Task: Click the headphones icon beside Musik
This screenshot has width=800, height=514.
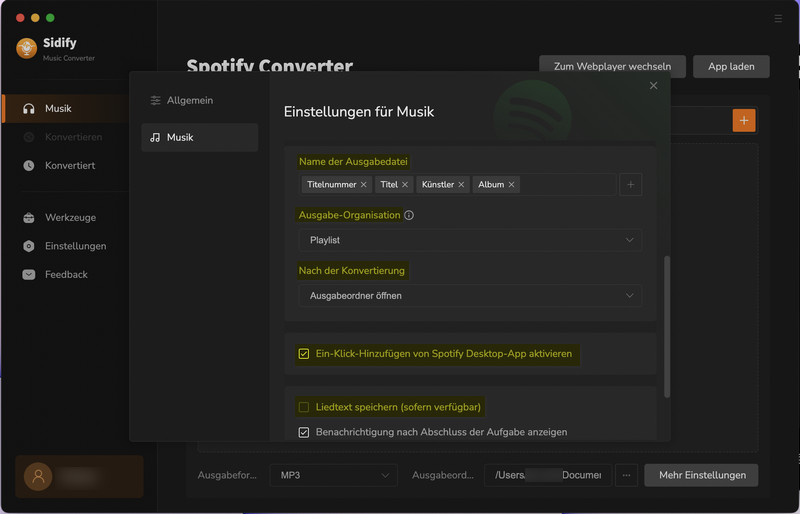Action: click(x=29, y=109)
